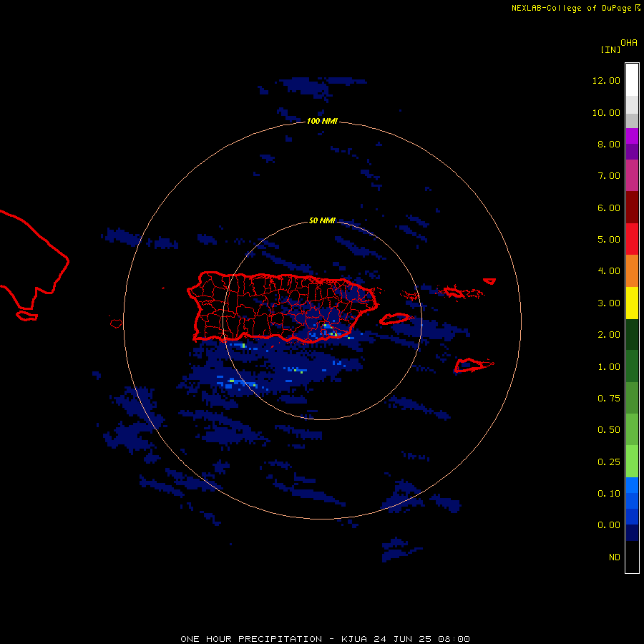Click the light green 0.25 color swatch
The width and height of the screenshot is (644, 644).
point(632,462)
